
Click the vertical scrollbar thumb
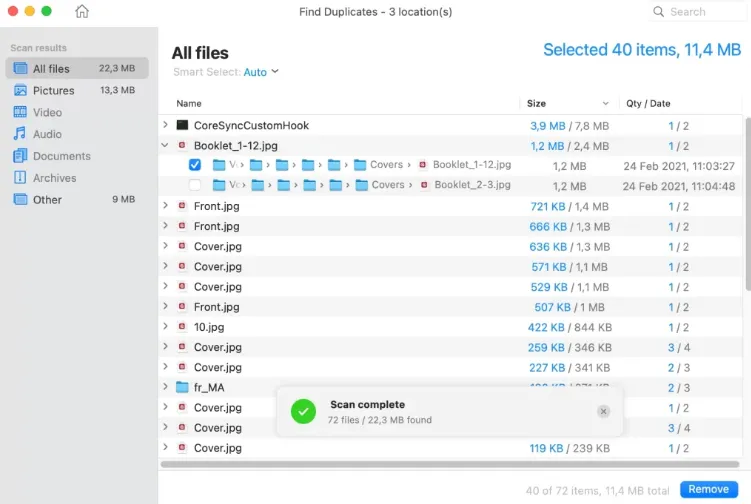[x=748, y=204]
